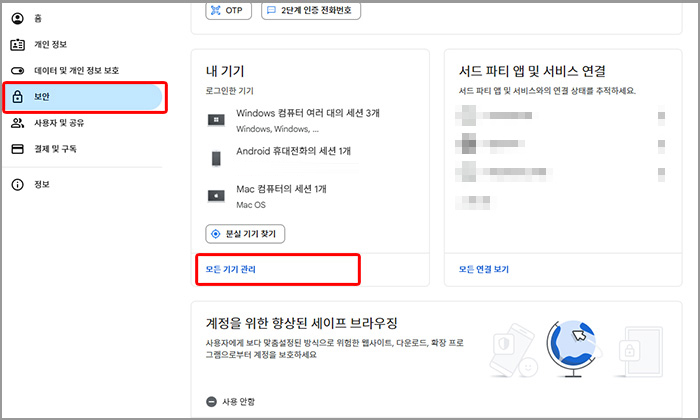Click the 내 기기 heading
This screenshot has width=700, height=420.
225,71
